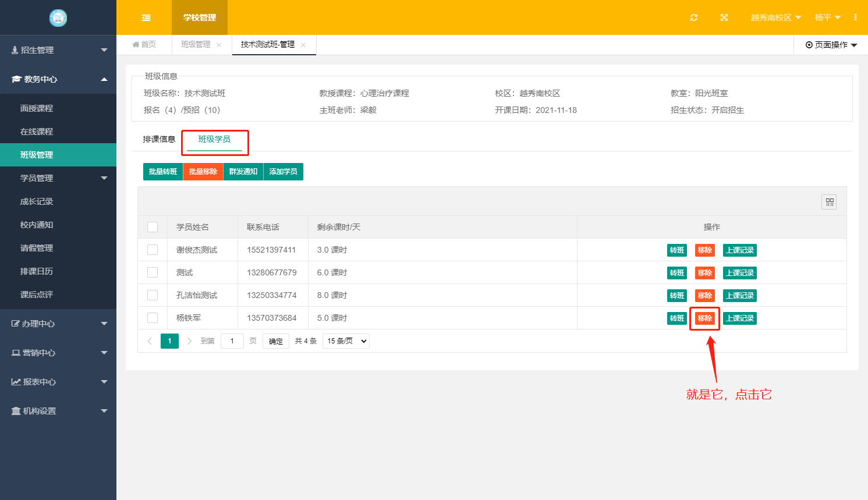Image resolution: width=868 pixels, height=500 pixels.
Task: Click the 添加学员 button
Action: (x=284, y=172)
